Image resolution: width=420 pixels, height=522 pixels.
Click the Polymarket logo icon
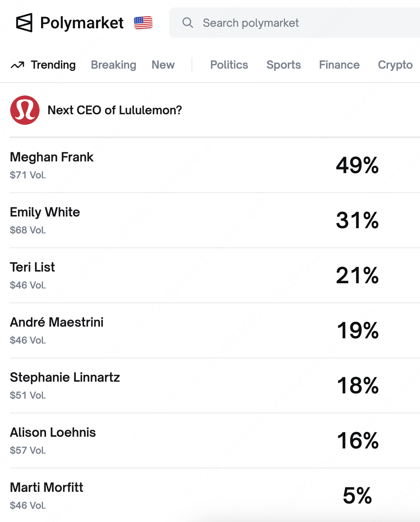pyautogui.click(x=25, y=23)
